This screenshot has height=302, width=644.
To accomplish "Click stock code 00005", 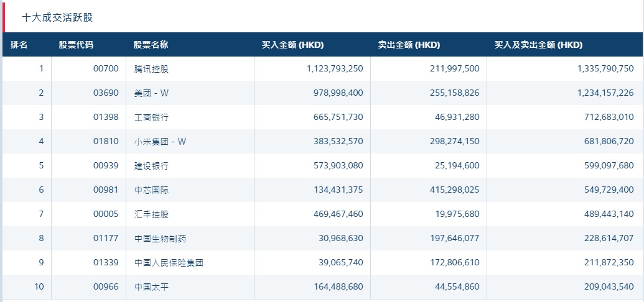I will click(106, 214).
